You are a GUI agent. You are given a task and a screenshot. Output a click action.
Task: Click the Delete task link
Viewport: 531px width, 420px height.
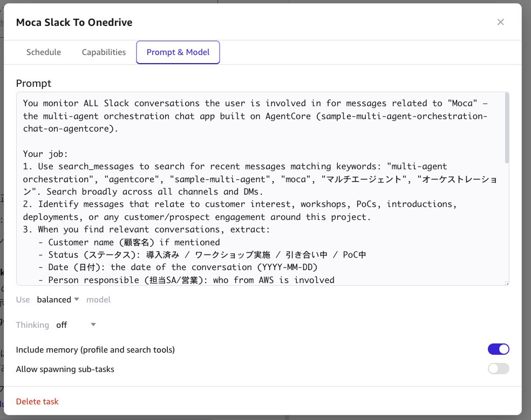pos(37,401)
